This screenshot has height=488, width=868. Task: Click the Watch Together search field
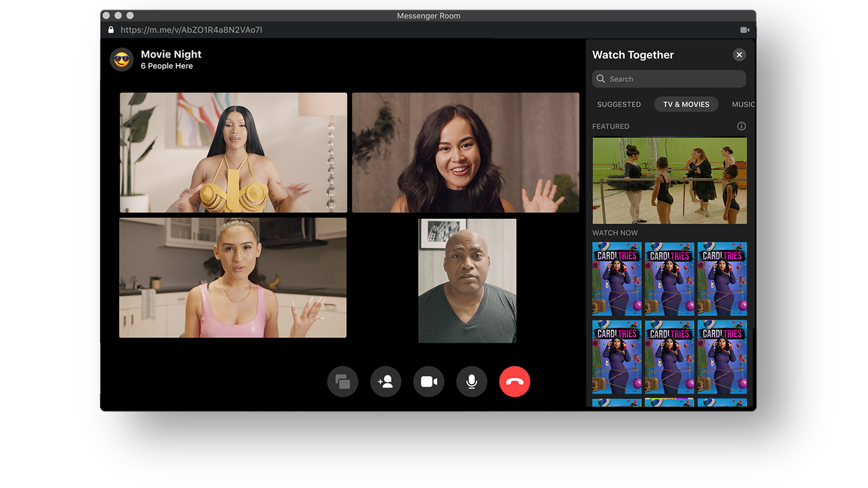coord(673,79)
